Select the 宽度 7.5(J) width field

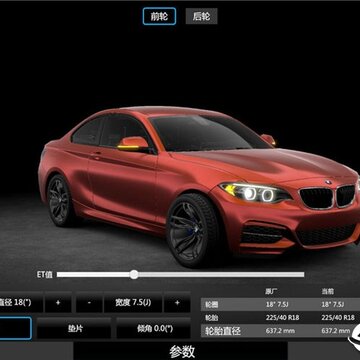133,303
